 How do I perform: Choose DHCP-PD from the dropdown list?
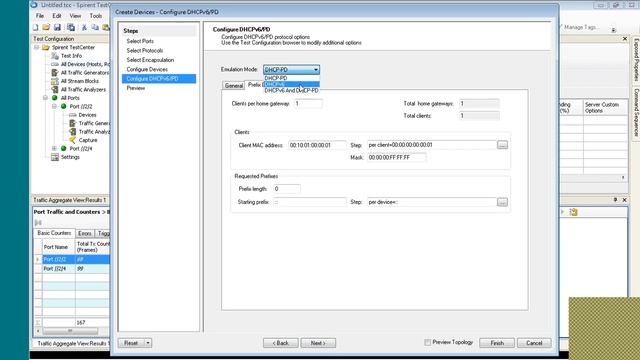(291, 78)
